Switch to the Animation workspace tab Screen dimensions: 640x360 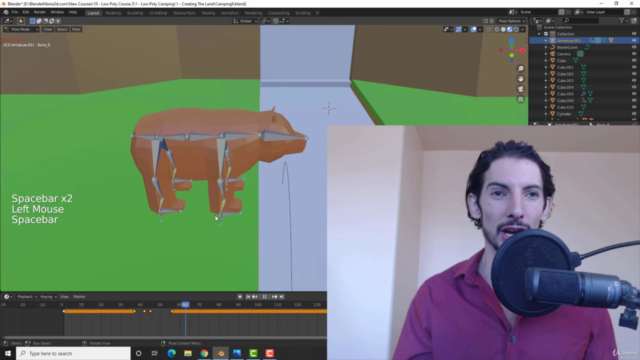229,13
